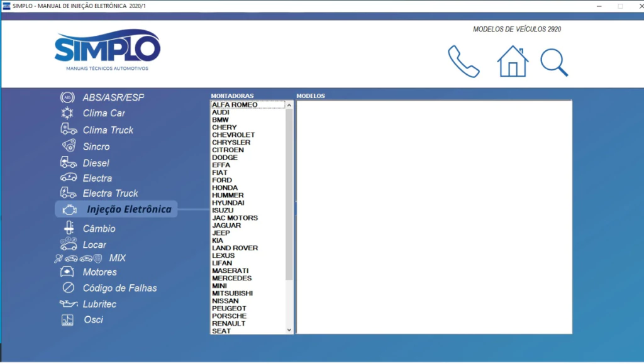
Task: Click the Injeção Eletrônica engine icon
Action: click(69, 210)
